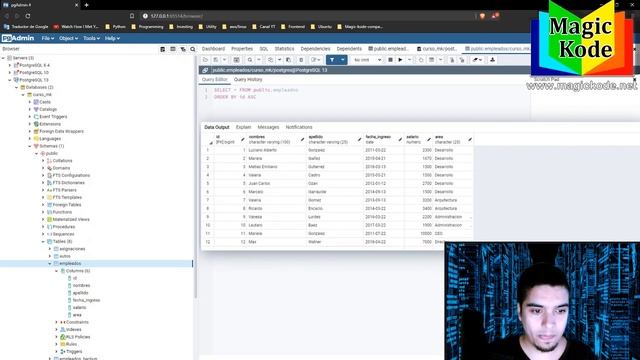Open a new browser tab with plus button

pyautogui.click(x=87, y=5)
